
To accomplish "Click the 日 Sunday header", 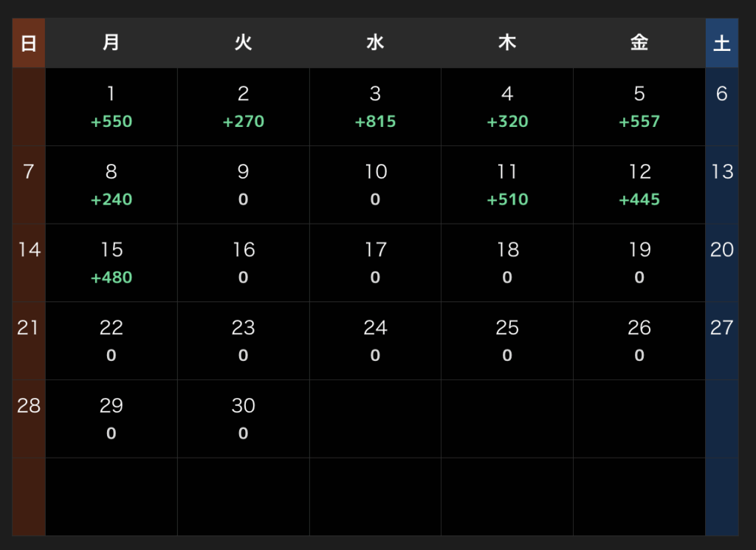I will [x=29, y=43].
